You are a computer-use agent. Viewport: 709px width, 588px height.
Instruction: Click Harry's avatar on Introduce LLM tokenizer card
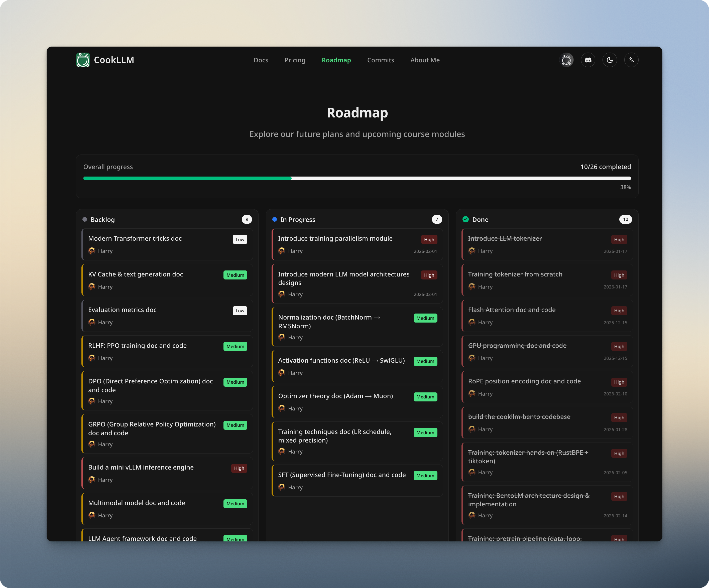tap(472, 251)
